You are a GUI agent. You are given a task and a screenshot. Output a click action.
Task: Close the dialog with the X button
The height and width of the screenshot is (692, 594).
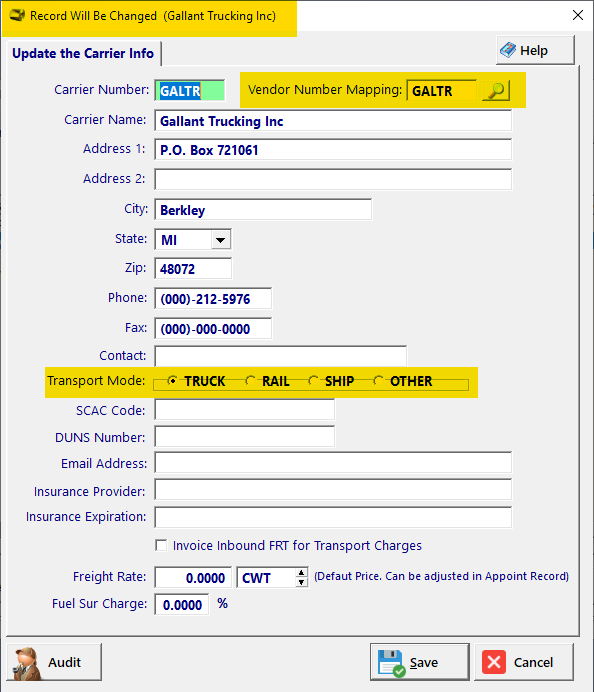click(578, 15)
